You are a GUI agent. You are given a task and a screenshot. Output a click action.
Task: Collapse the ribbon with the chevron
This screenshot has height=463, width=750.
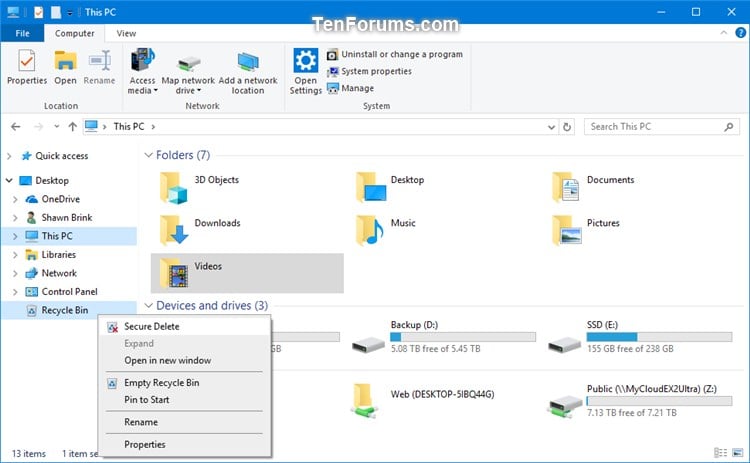point(724,33)
